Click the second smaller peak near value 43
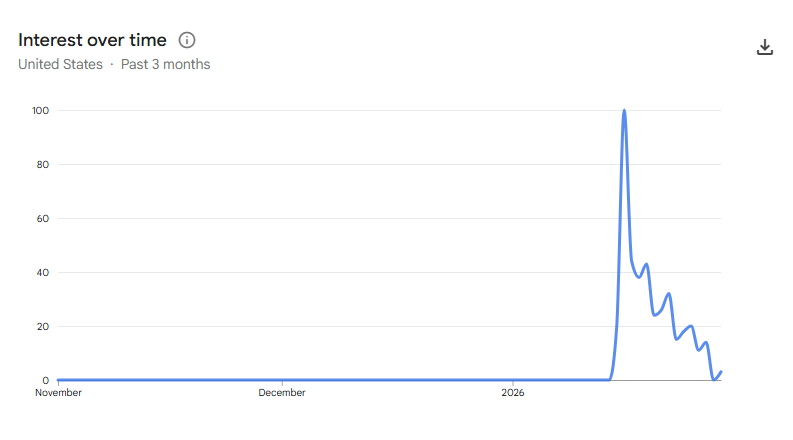The height and width of the screenshot is (440, 793). click(x=647, y=264)
